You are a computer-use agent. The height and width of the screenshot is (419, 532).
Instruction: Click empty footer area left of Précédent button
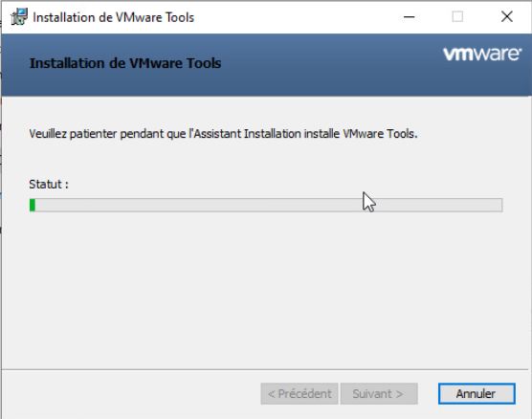click(x=131, y=394)
